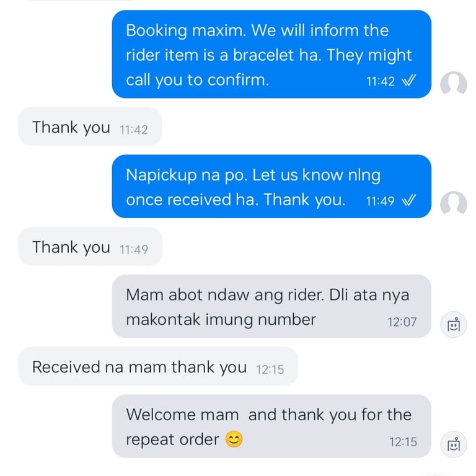The image size is (476, 476).
Task: Click the profile avatar beside Napickup na po message
Action: coord(454,203)
